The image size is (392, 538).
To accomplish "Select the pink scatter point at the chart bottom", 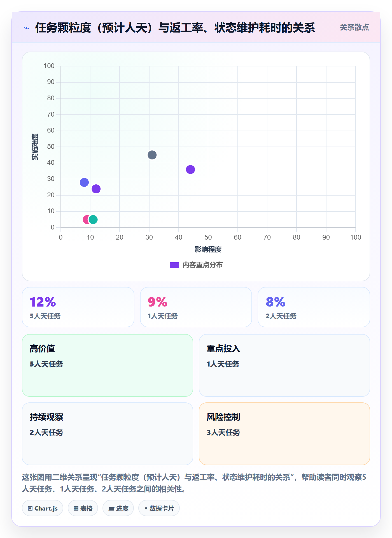I will pos(86,219).
